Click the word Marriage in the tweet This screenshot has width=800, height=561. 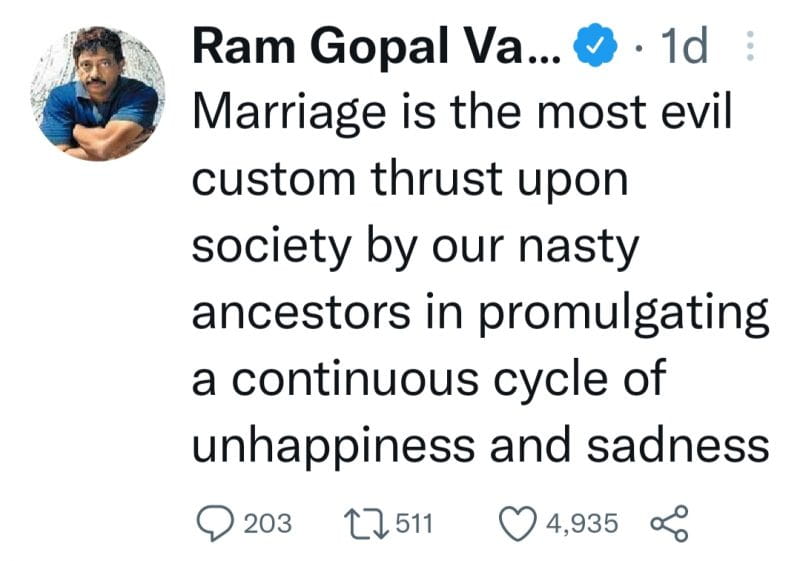(289, 113)
